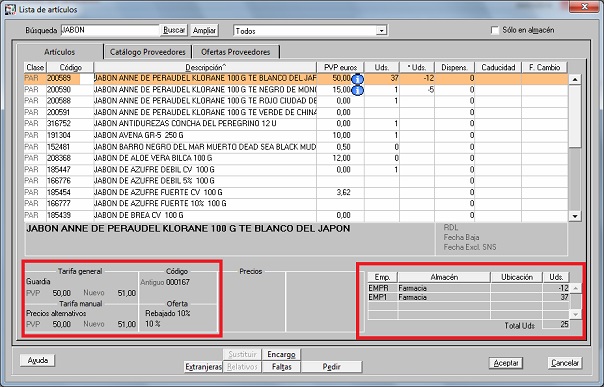This screenshot has width=604, height=387.
Task: Click the info icon on row 200590
Action: click(x=358, y=90)
